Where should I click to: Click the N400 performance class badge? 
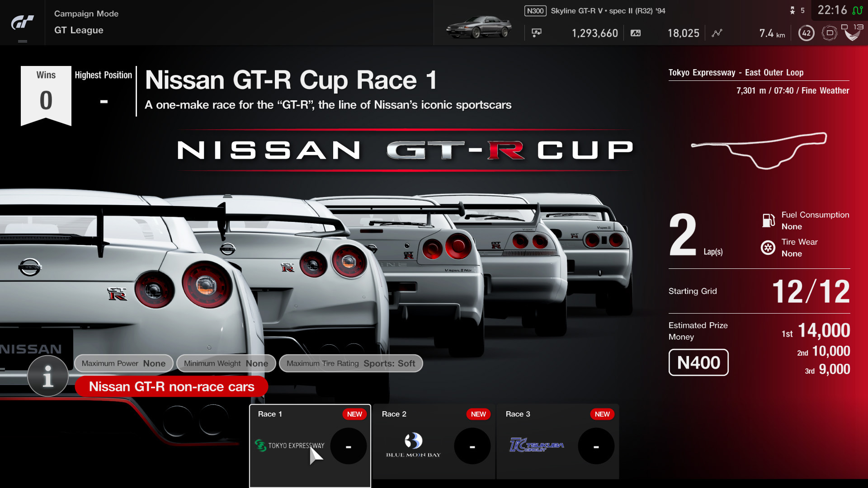(698, 362)
